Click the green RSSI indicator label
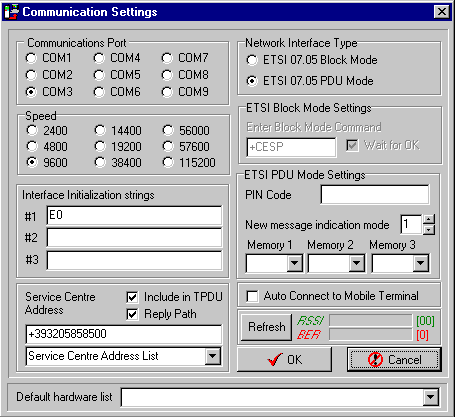Viewport: 455px width, 417px height. coord(310,321)
